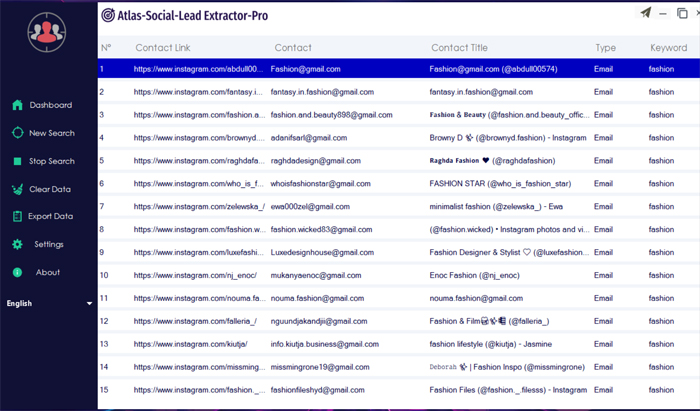Image resolution: width=700 pixels, height=411 pixels.
Task: Click the instagram.com/brownyd link
Action: click(199, 138)
